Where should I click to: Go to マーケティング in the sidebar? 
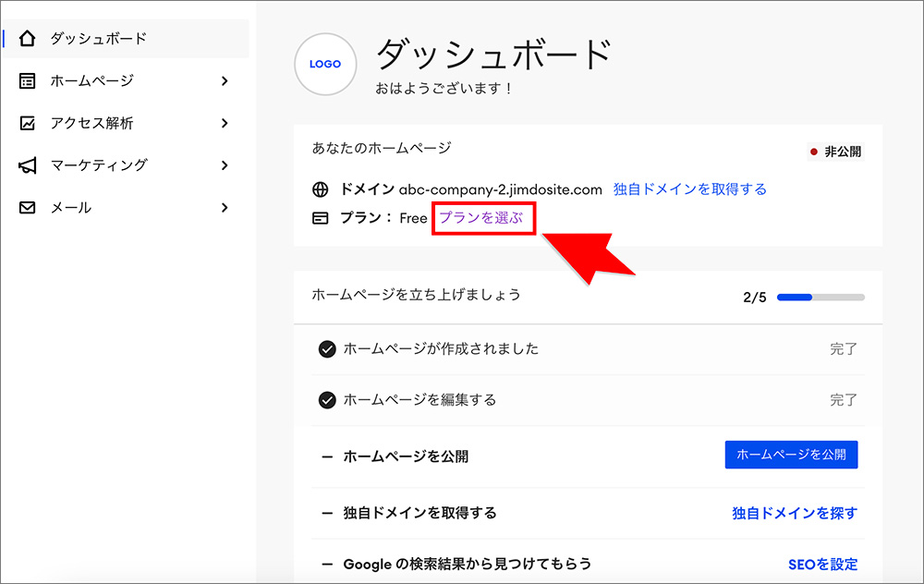[x=126, y=165]
